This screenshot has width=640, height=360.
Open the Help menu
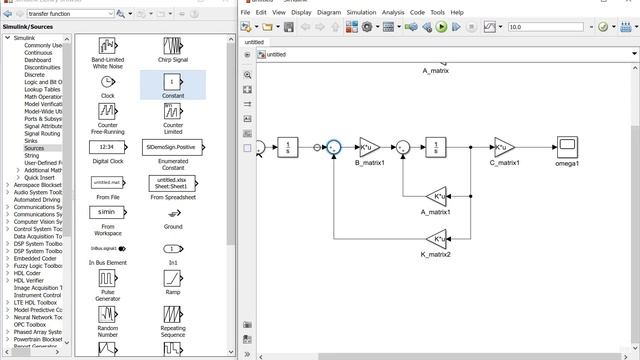tap(457, 12)
